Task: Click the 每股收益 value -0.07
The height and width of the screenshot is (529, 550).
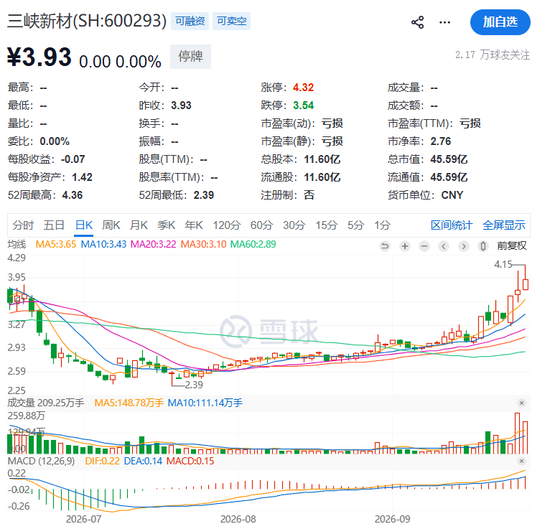Action: pos(73,159)
